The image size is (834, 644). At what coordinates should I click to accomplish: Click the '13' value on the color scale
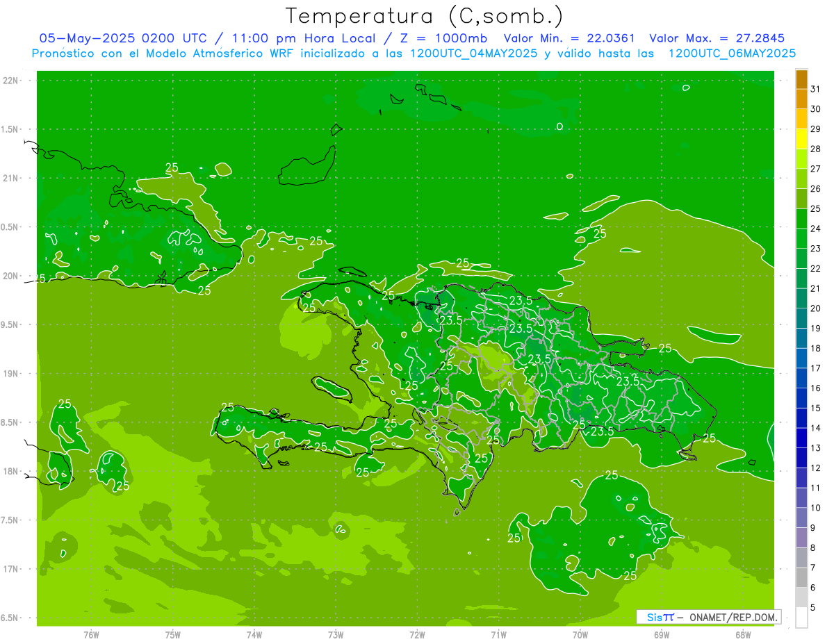coord(816,448)
